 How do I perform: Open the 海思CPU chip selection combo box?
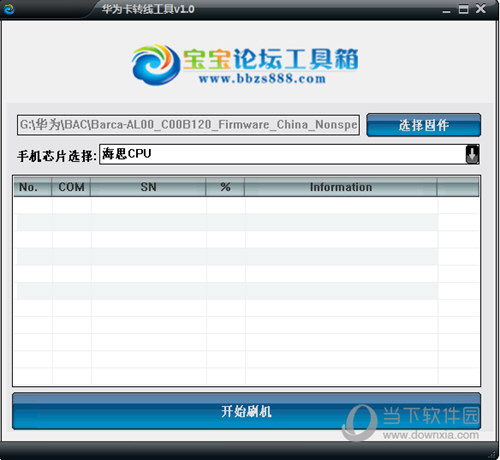tap(289, 154)
